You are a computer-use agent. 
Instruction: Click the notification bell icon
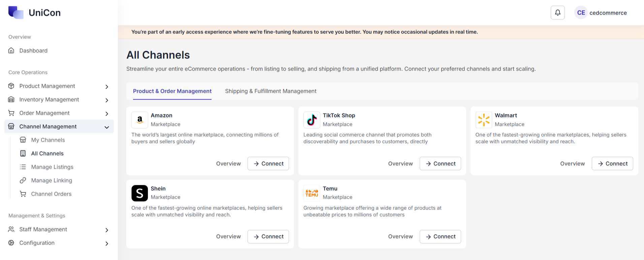(557, 13)
